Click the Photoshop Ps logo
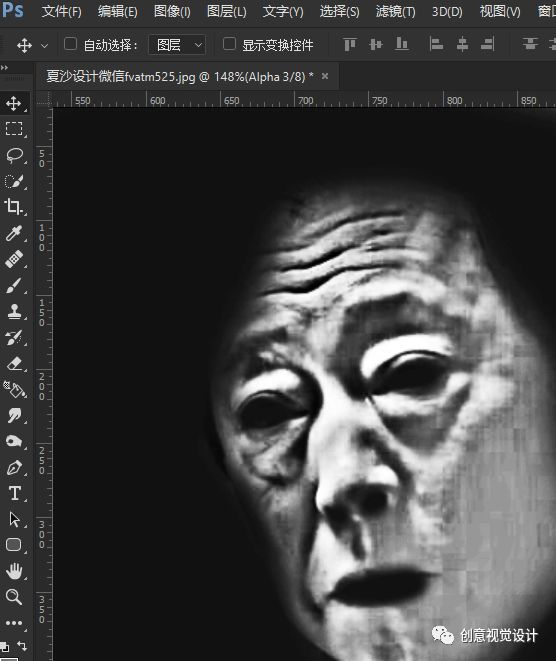Screen dimensions: 556x661 coord(12,9)
